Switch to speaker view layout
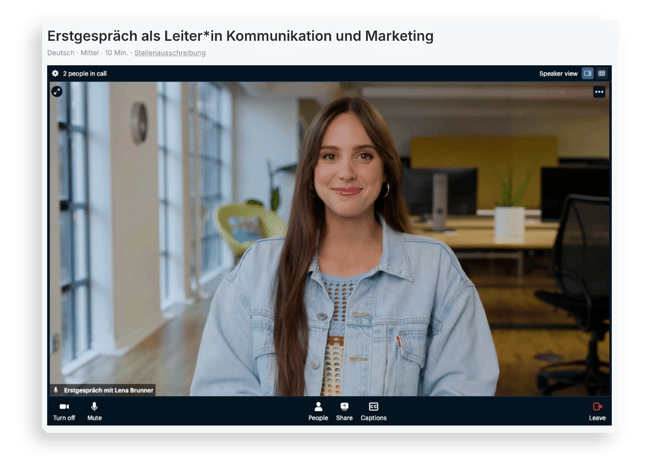Viewport: 650px width, 465px height. (587, 73)
